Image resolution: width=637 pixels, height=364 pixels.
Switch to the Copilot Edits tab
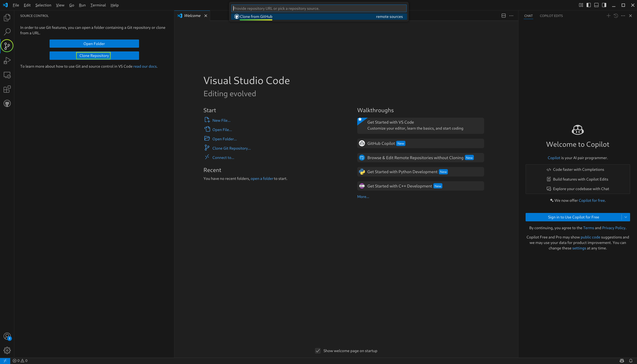(x=551, y=16)
